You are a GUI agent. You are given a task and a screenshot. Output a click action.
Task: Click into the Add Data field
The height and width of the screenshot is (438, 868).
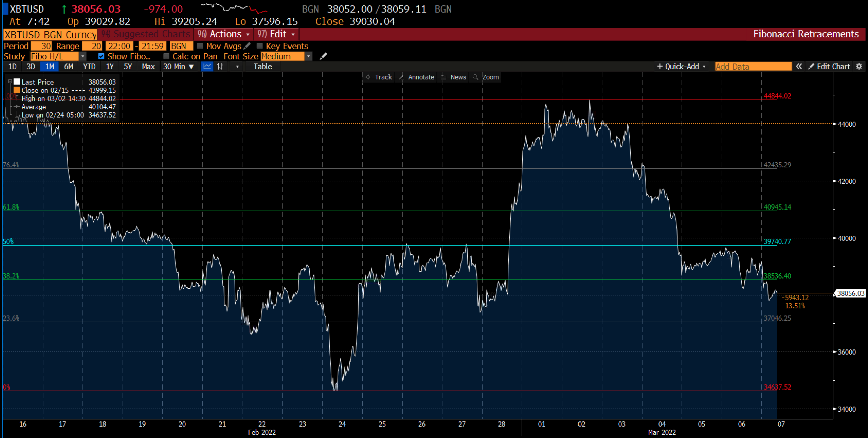click(x=752, y=66)
